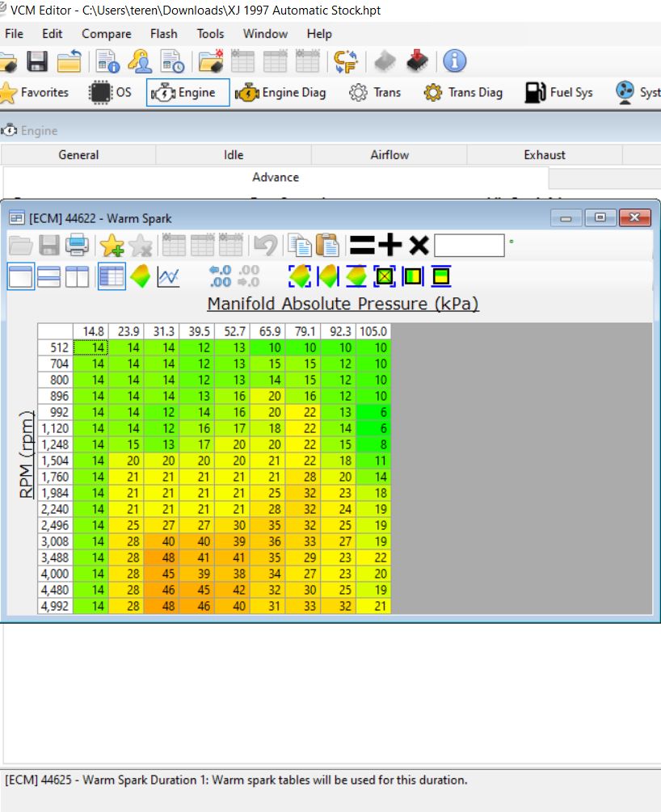Click the multiply X button
Viewport: 661px width, 812px height.
[418, 245]
